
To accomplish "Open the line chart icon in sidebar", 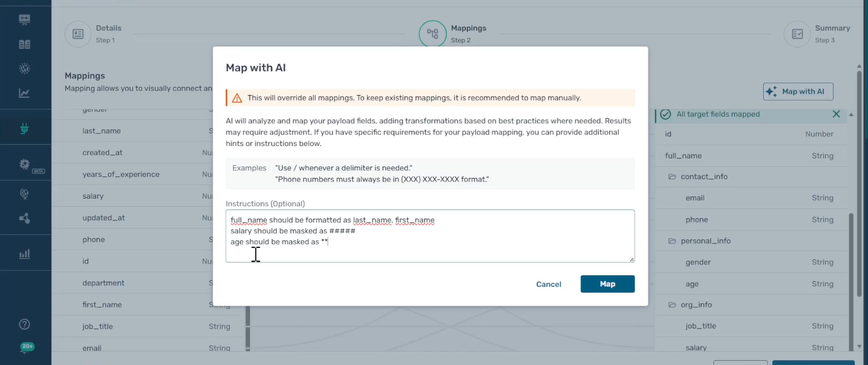I will click(x=24, y=93).
